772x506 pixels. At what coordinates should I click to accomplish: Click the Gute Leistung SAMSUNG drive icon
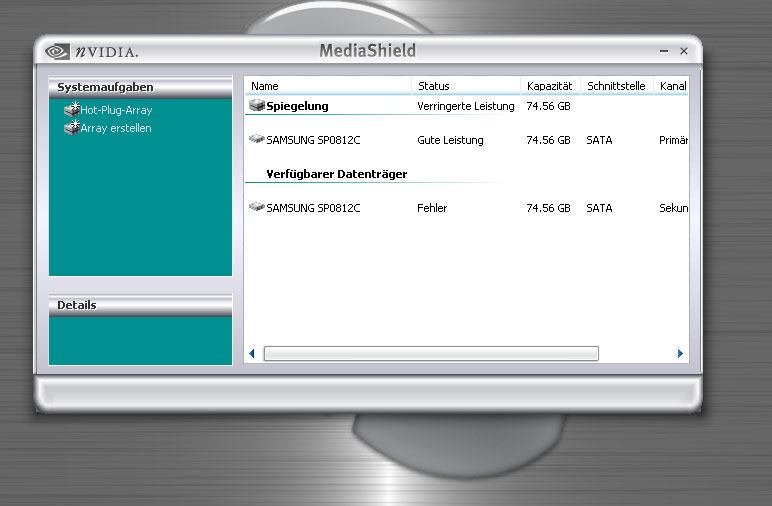tap(257, 139)
